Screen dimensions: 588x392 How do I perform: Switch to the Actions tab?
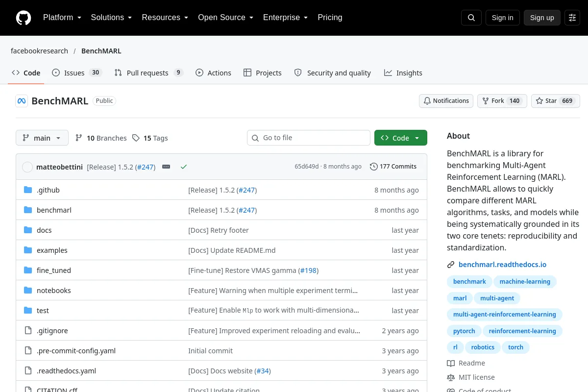coord(213,73)
